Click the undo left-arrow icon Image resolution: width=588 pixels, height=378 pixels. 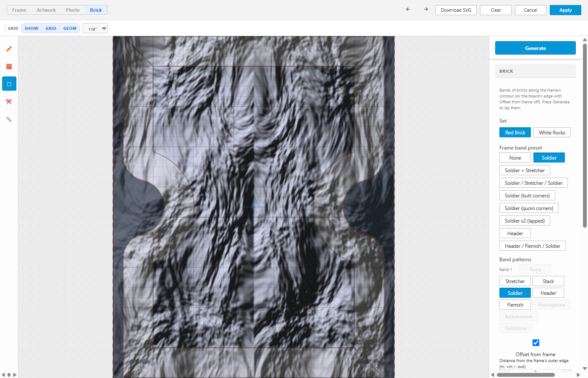(408, 9)
